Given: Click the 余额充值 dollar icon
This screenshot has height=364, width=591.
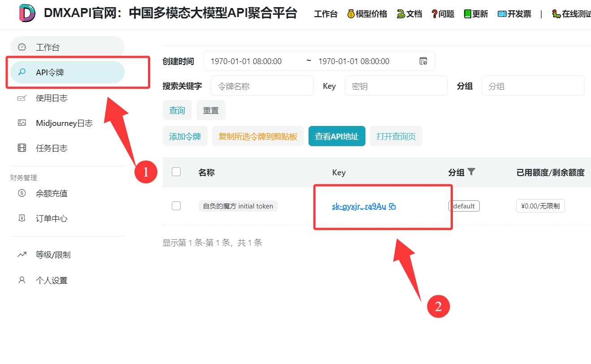Looking at the screenshot, I should 22,193.
